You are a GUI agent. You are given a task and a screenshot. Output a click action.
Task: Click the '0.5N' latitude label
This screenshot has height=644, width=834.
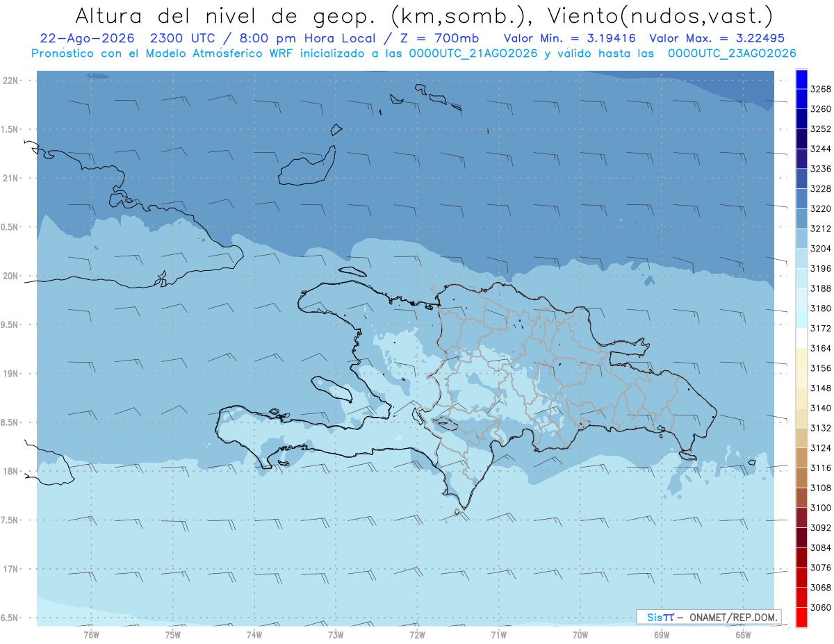coord(10,227)
